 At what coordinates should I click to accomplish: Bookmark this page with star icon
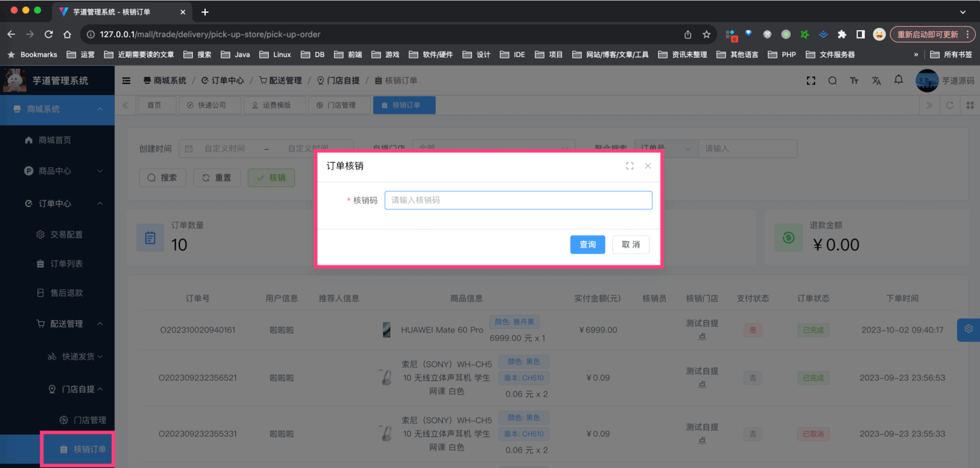706,34
